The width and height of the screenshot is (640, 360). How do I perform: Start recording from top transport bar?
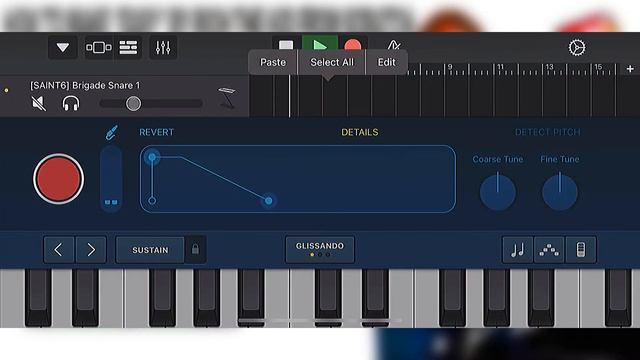[353, 44]
